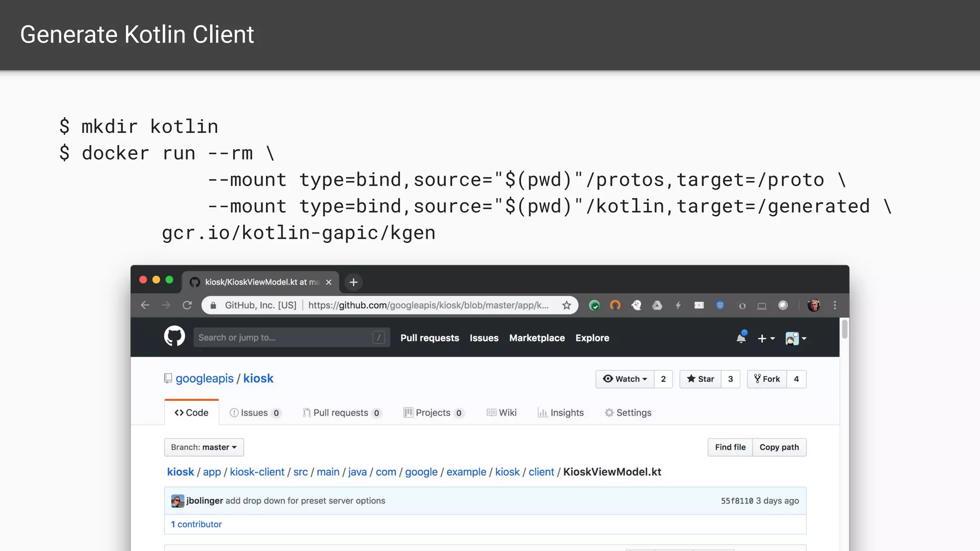This screenshot has height=551, width=980.
Task: Open the Watch dropdown
Action: pos(625,379)
